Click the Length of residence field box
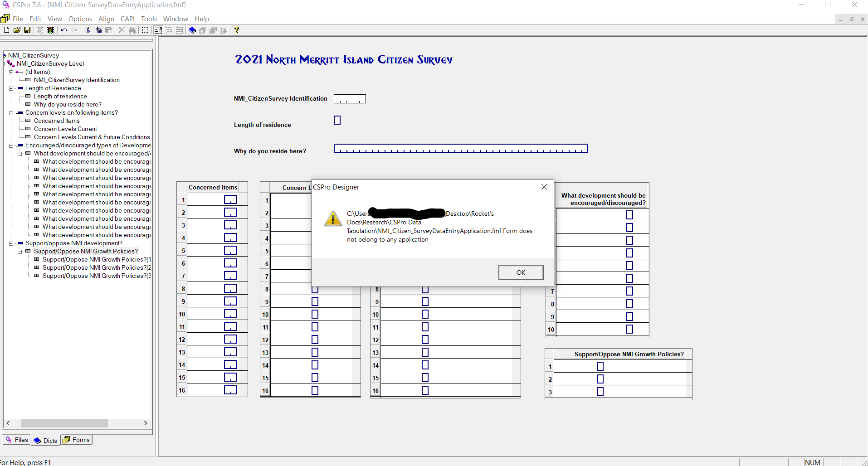This screenshot has height=466, width=868. pos(337,120)
